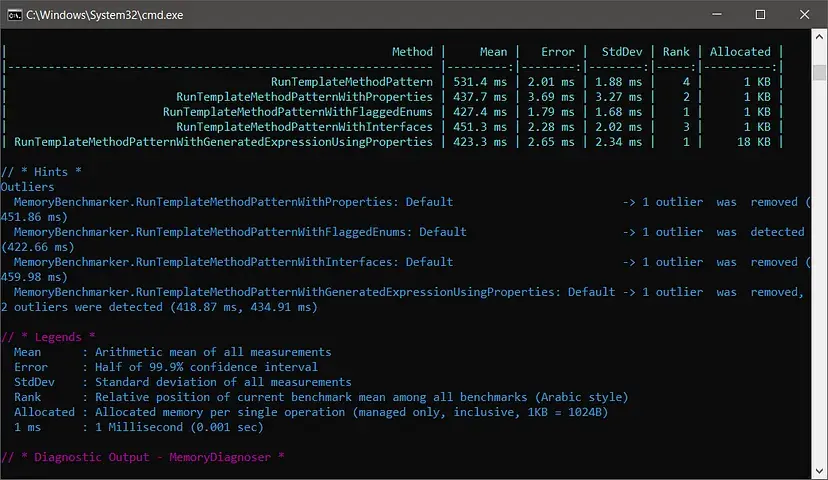
Task: Click the outlier value 459.98 ms)
Action: [34, 277]
